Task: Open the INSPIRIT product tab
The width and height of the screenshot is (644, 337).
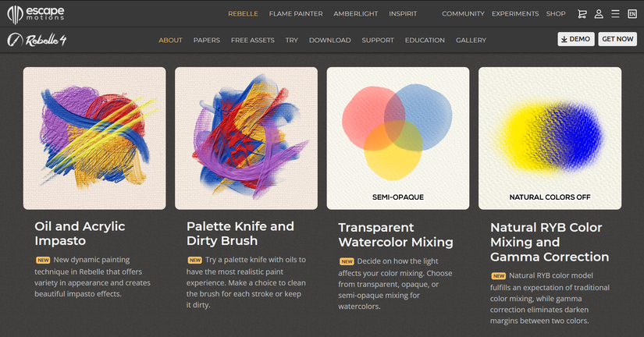Action: click(403, 13)
